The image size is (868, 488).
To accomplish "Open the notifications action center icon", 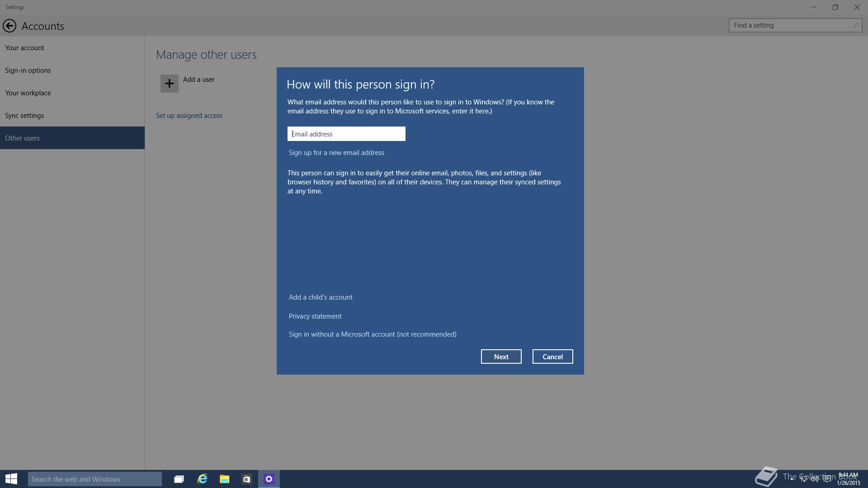I will click(827, 479).
